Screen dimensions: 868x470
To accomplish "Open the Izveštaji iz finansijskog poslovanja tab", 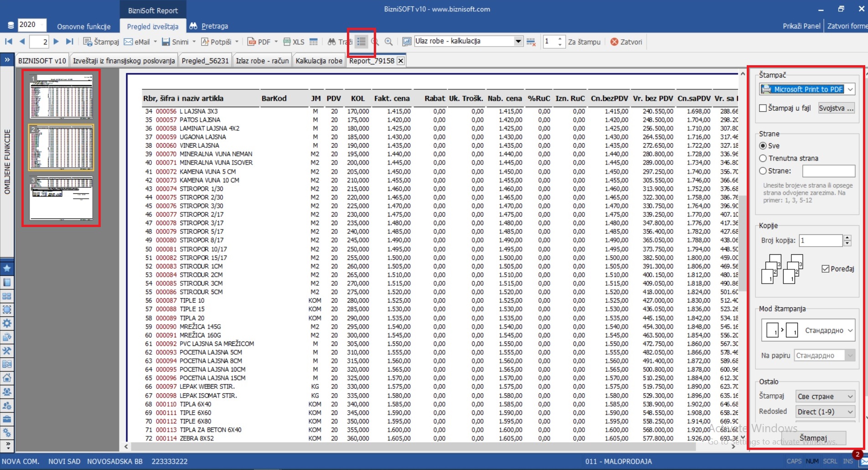I will [x=124, y=61].
